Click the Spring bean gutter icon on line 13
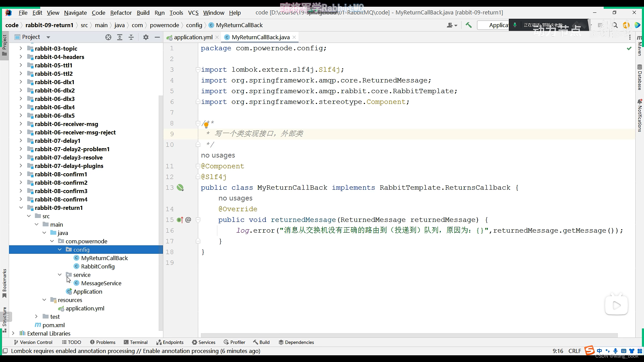This screenshot has height=362, width=644. 180,188
